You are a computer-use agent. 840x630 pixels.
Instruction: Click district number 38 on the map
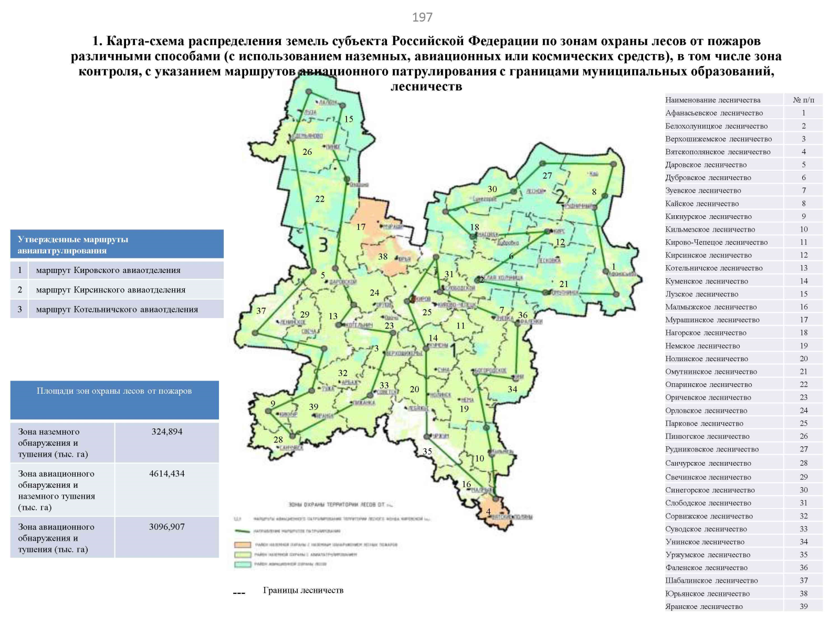pos(383,257)
